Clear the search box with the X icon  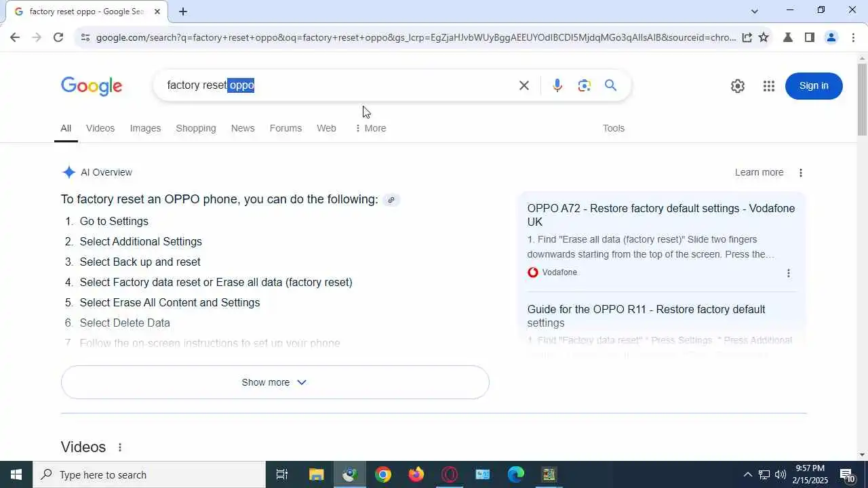click(524, 85)
